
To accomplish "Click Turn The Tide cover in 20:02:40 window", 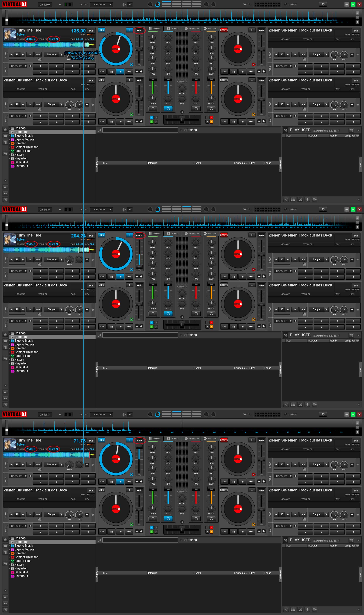I will [9, 34].
